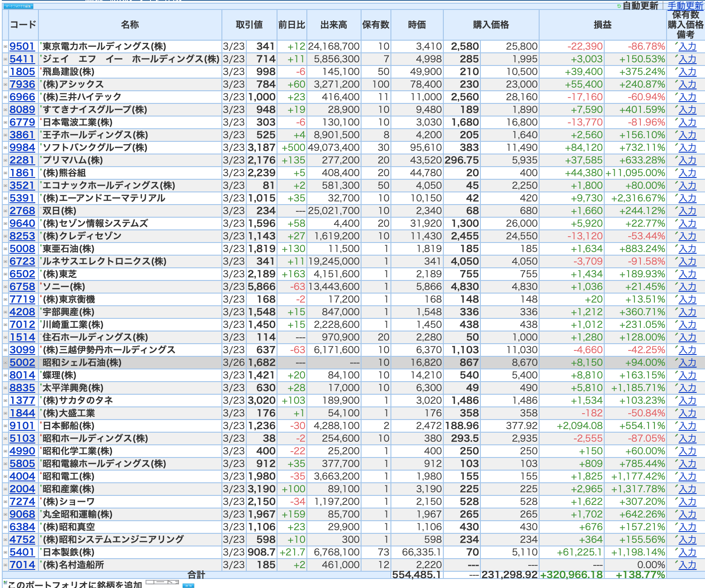Screen dimensions: 705x588
Task: Click the 49,073,400 volume cell
Action: [x=334, y=148]
